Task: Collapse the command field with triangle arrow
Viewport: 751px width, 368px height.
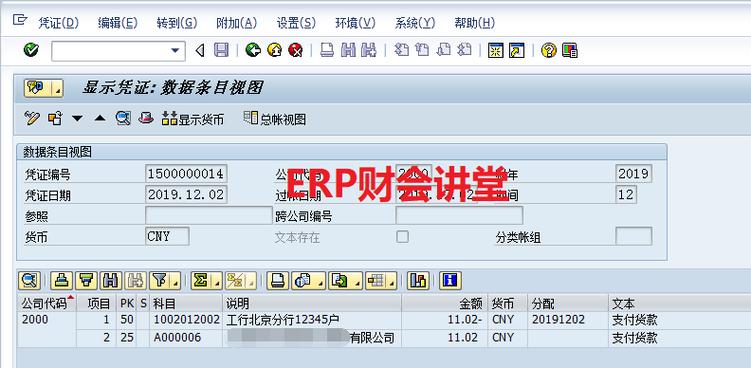Action: click(200, 50)
